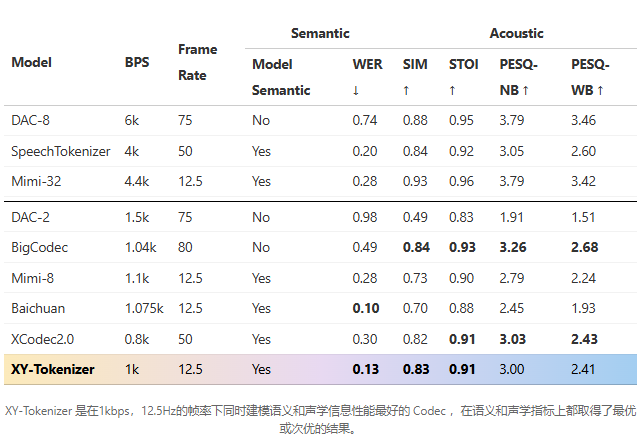Click the PESQ-WB column header
Viewport: 642px width, 446px height.
(x=591, y=64)
